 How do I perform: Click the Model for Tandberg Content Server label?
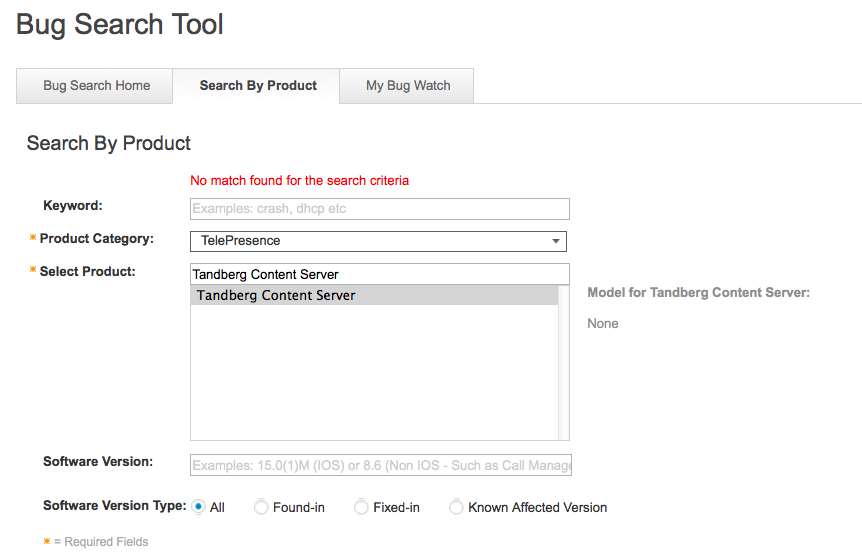(699, 292)
